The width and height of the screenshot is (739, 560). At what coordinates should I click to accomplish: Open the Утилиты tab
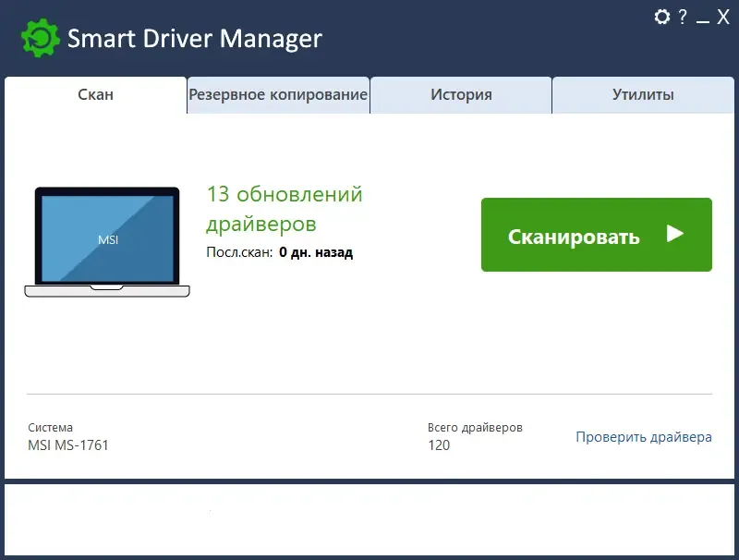click(x=643, y=93)
